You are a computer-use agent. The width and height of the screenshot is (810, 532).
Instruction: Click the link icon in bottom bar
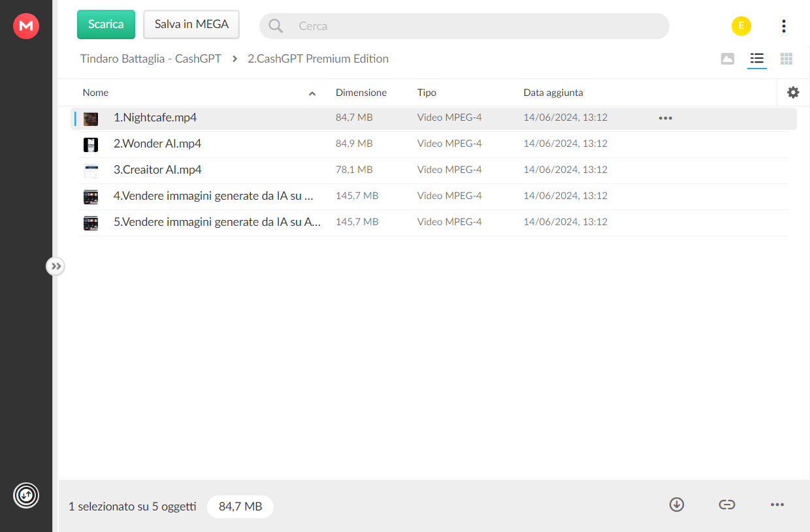point(727,505)
